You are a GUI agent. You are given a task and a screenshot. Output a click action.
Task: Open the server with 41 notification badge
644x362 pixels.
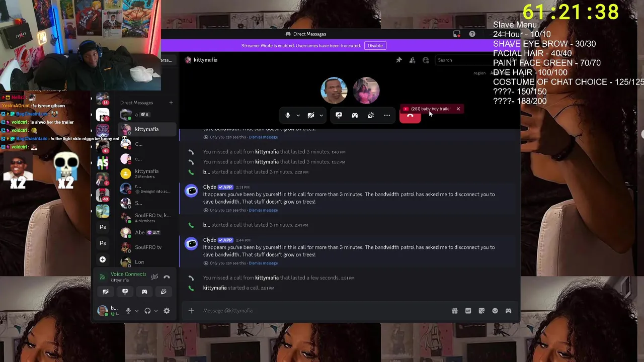click(103, 147)
